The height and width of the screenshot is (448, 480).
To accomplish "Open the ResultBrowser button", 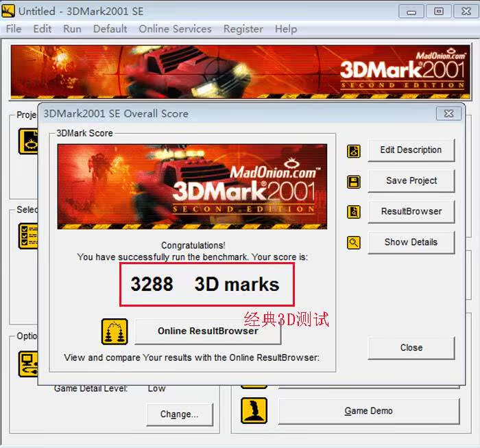I will point(411,211).
